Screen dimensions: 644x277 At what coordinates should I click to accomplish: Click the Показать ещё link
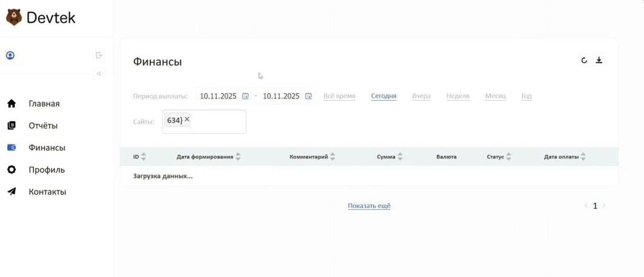(x=369, y=206)
